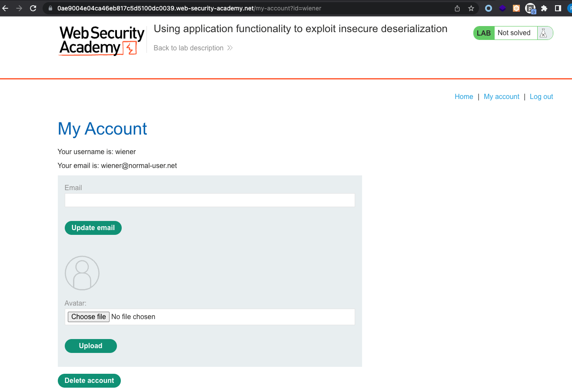Viewport: 572px width, 392px height.
Task: Click the Update email button
Action: (93, 228)
